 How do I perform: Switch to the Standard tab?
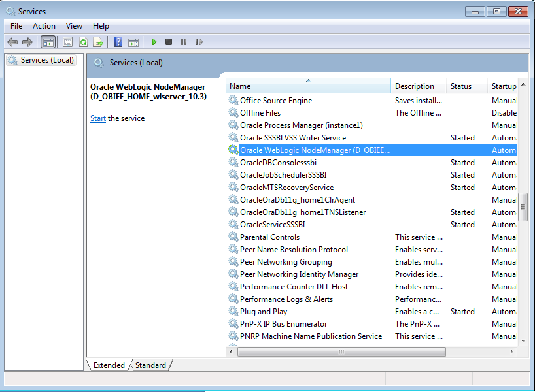tap(150, 365)
